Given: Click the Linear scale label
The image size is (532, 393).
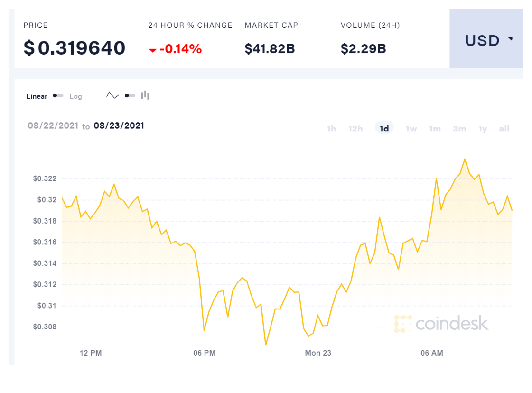Looking at the screenshot, I should [37, 96].
